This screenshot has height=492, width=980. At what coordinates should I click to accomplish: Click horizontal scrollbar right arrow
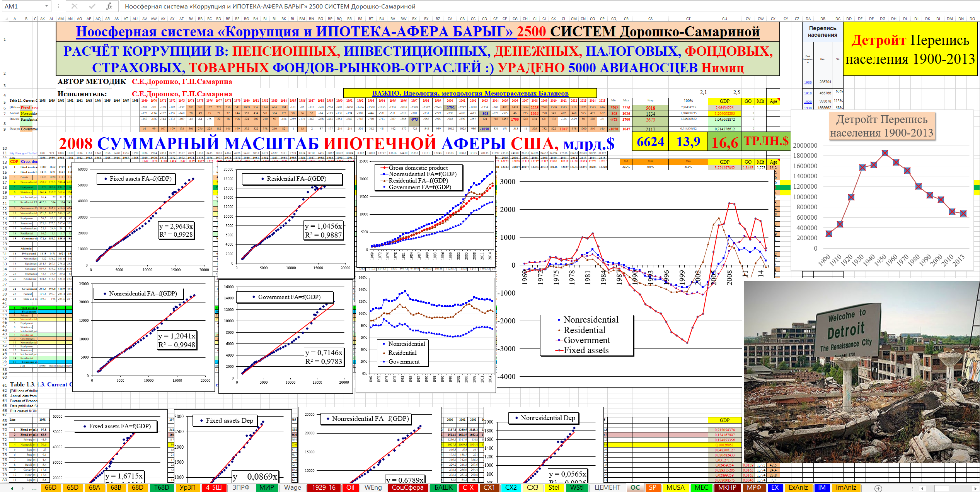[975, 488]
